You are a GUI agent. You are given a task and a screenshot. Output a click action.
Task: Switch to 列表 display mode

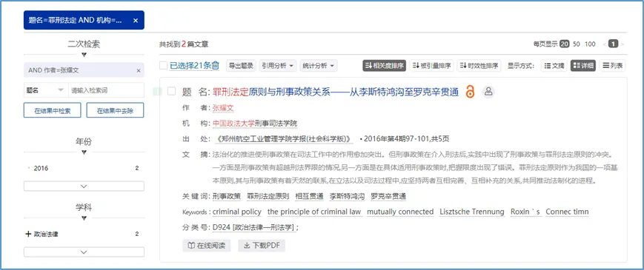pyautogui.click(x=612, y=66)
